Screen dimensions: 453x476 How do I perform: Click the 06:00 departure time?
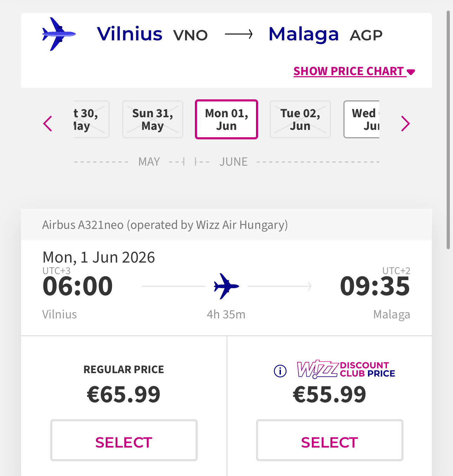pyautogui.click(x=78, y=286)
